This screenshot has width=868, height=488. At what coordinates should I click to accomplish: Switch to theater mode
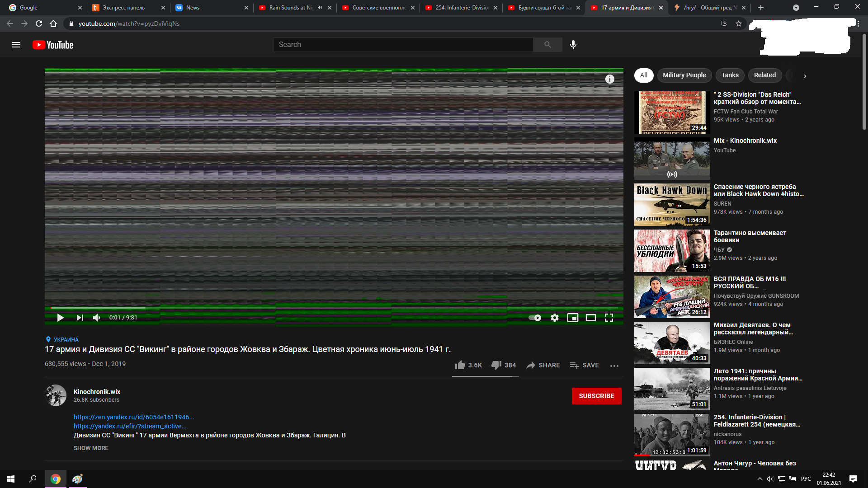click(591, 318)
